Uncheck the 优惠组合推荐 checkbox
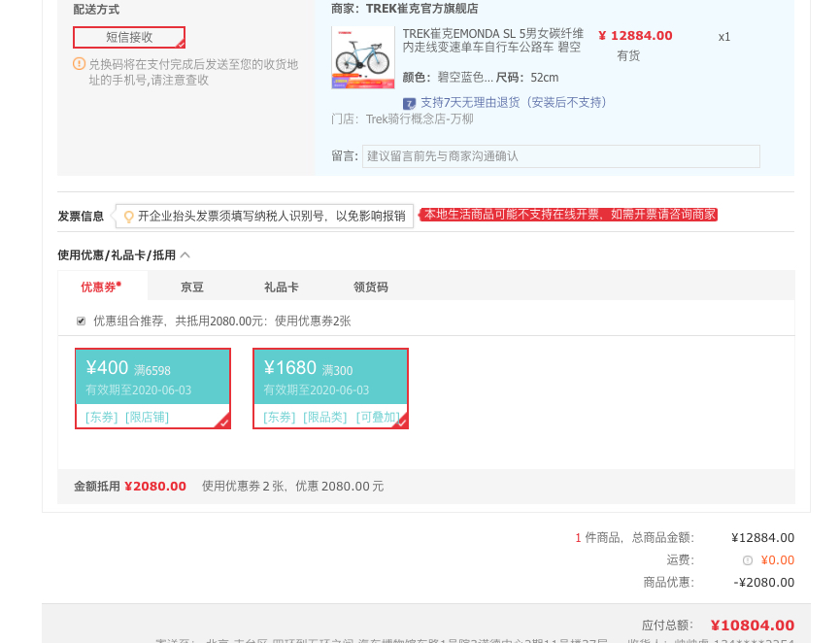Screen dimensions: 840x643 81,321
